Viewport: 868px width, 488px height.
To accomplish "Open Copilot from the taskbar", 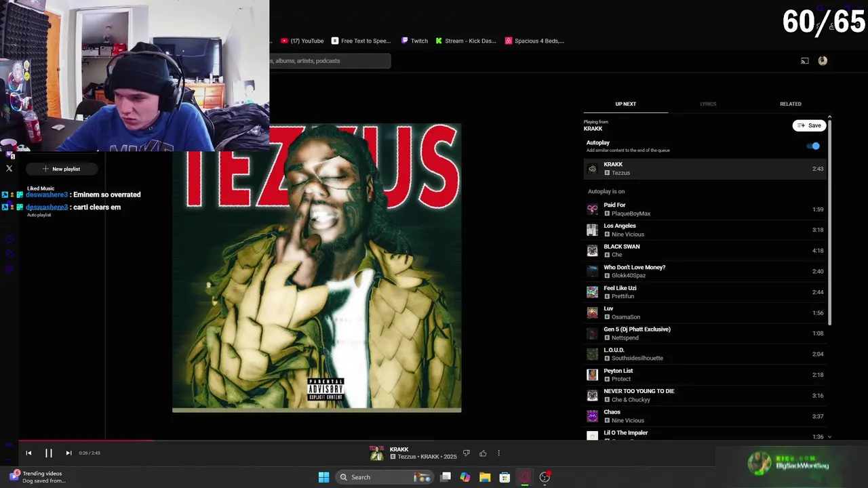I will [465, 477].
